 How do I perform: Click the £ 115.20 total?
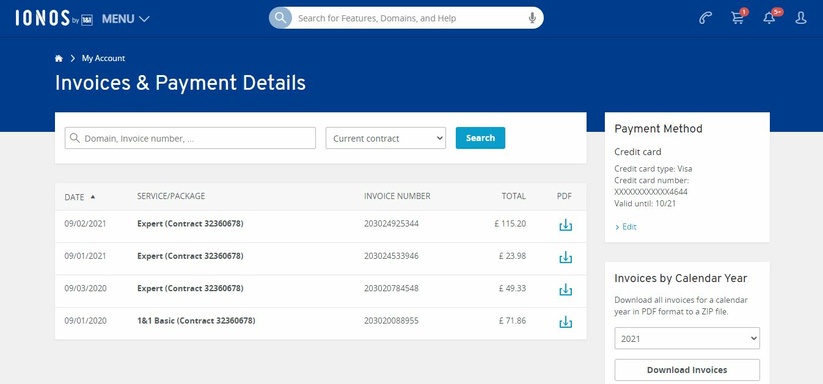click(510, 224)
